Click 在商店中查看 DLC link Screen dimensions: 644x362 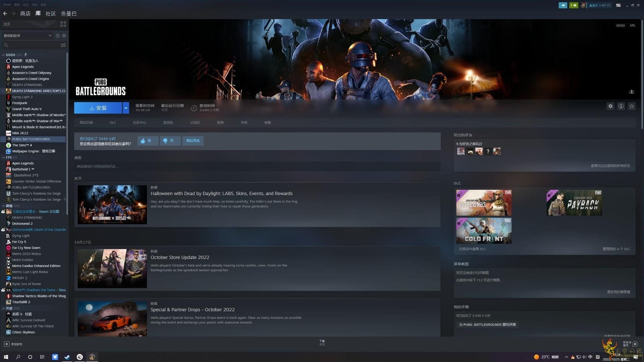coord(472,249)
